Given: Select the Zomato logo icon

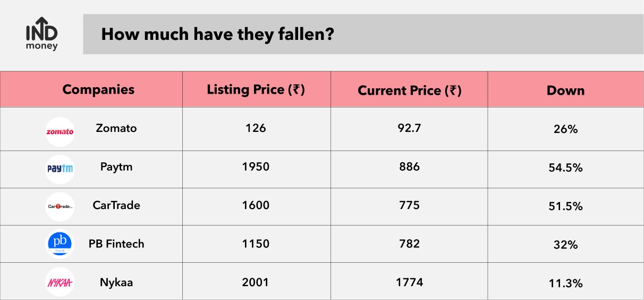Looking at the screenshot, I should click(x=60, y=131).
